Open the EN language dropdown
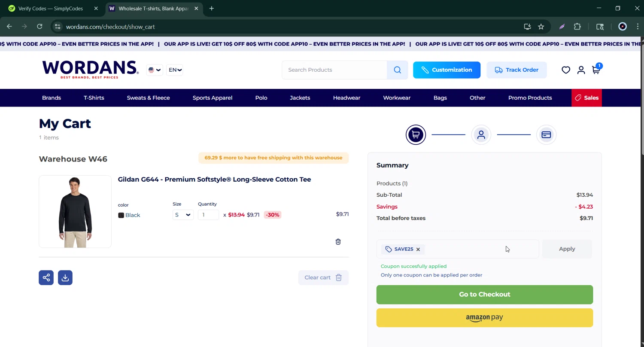 [175, 70]
